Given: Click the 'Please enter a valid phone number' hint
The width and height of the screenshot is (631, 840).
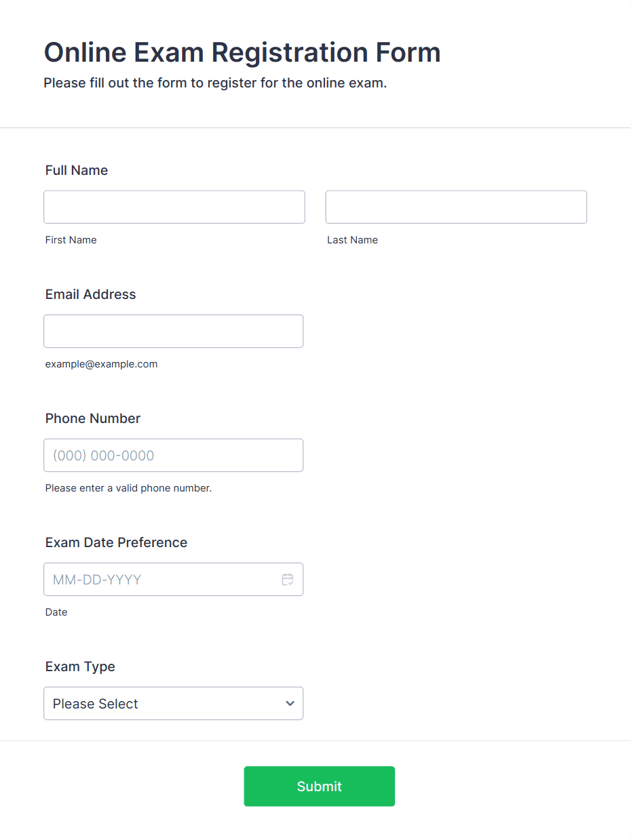Looking at the screenshot, I should pyautogui.click(x=129, y=488).
